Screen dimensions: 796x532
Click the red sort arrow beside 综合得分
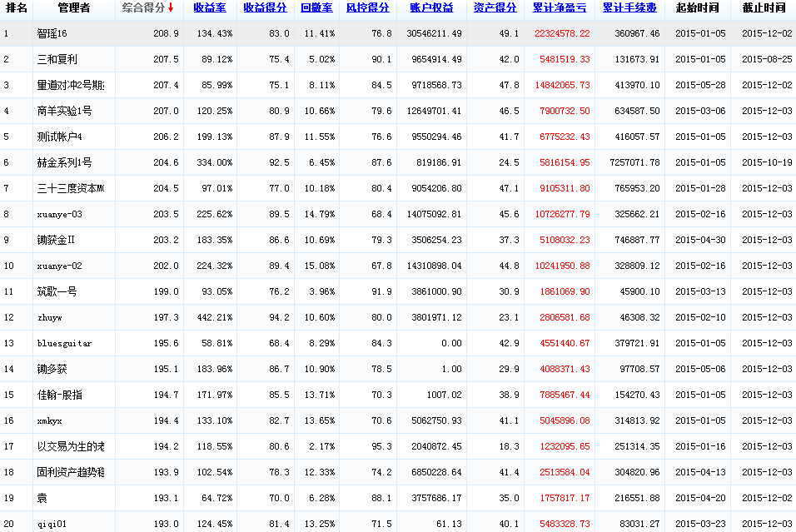coord(171,7)
